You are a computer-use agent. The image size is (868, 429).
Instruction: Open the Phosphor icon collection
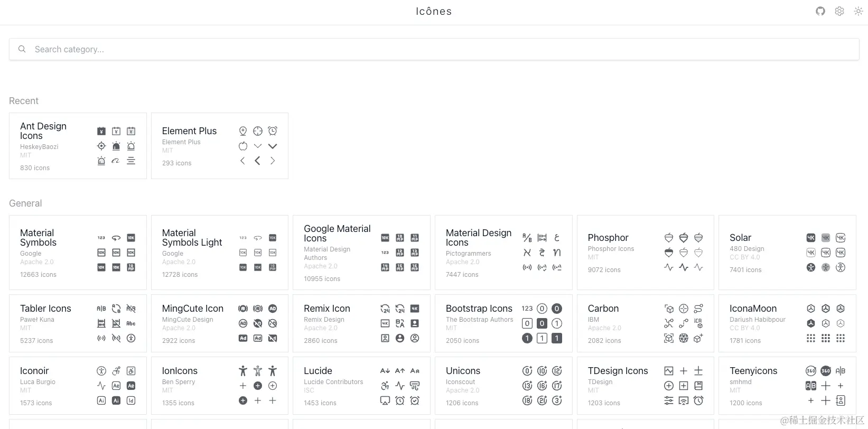click(x=646, y=253)
